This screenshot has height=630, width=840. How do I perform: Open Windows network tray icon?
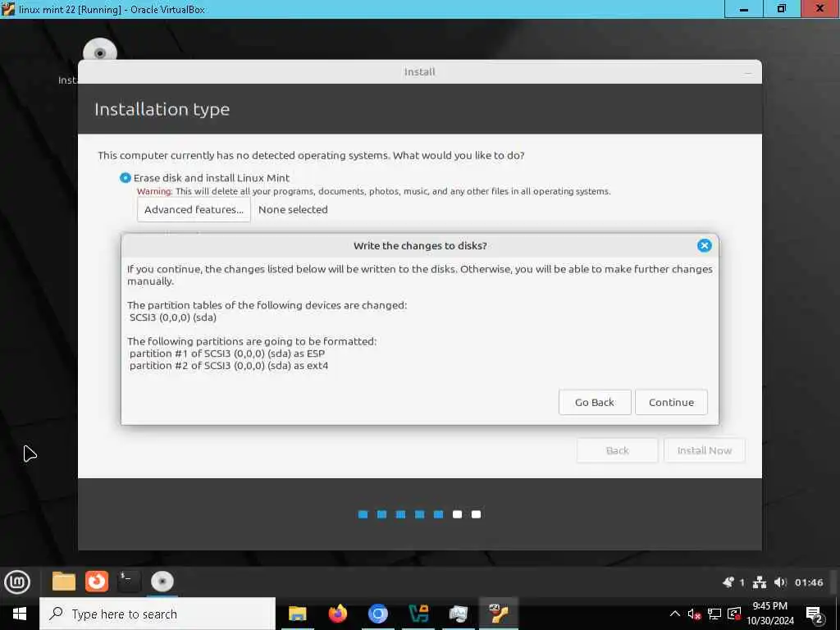pos(714,614)
